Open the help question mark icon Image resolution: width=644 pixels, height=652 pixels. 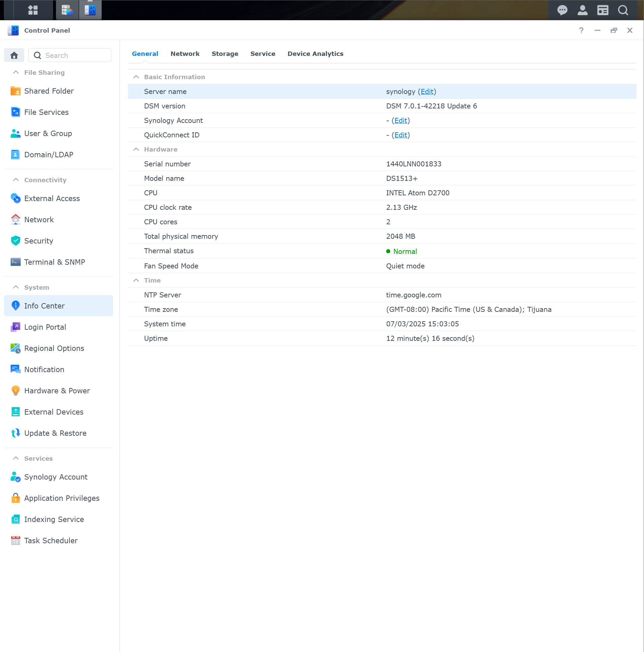point(581,30)
